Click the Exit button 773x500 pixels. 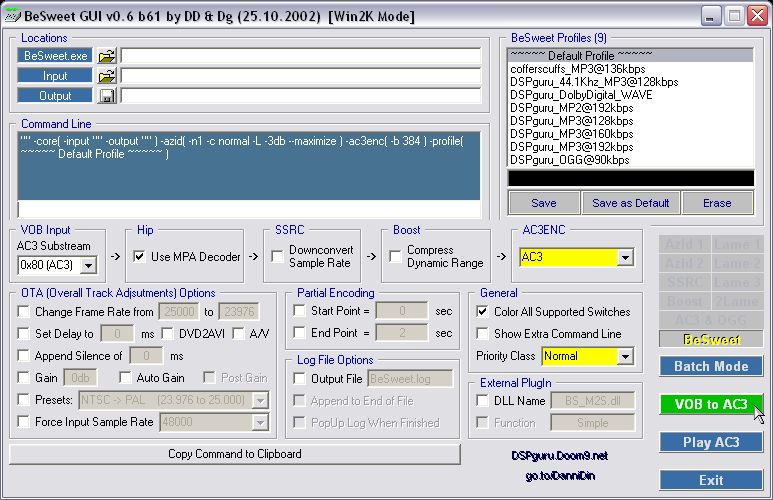(x=711, y=480)
